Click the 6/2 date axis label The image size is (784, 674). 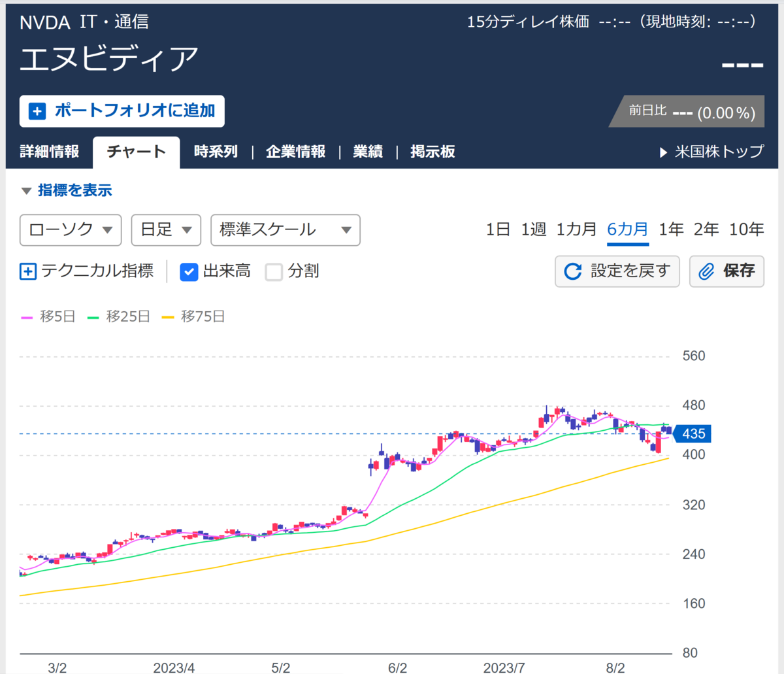(397, 667)
